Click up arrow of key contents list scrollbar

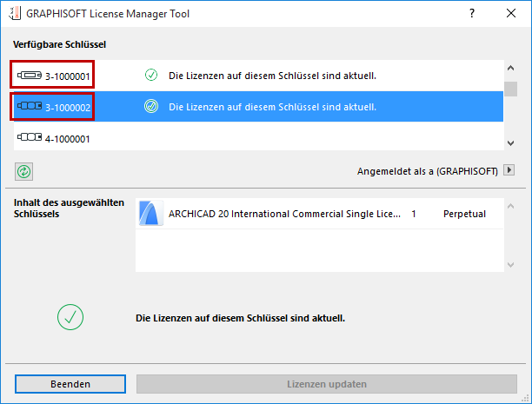[510, 206]
